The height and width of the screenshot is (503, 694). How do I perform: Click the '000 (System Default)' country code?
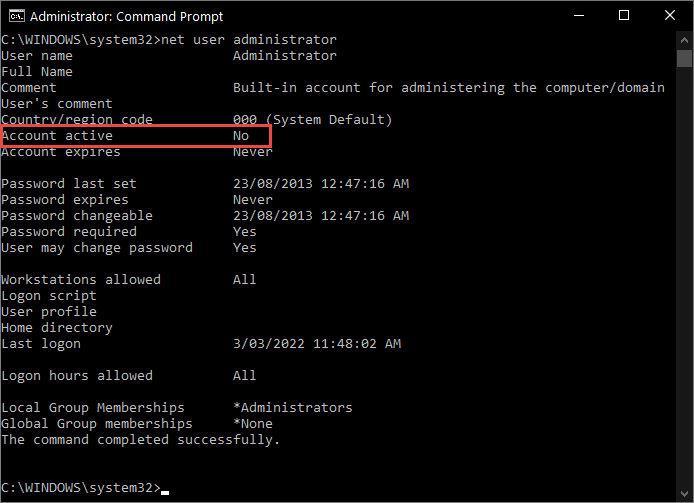(x=312, y=120)
